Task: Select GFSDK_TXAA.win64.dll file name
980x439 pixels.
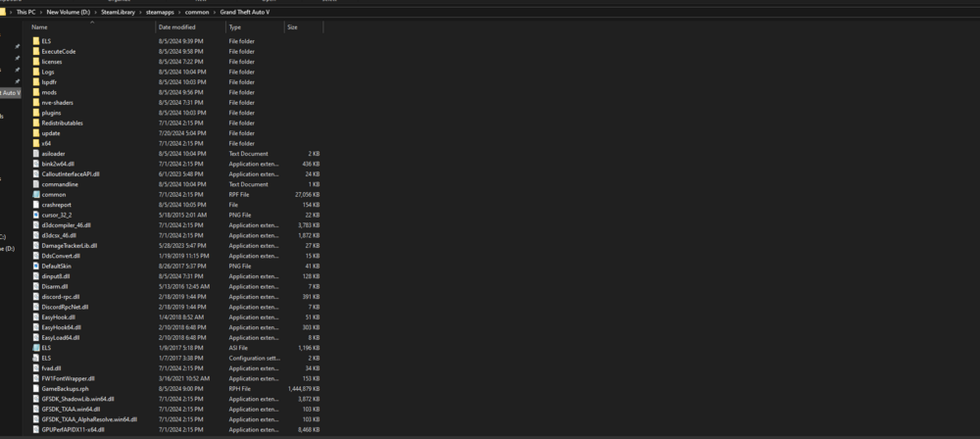Action: [x=72, y=409]
